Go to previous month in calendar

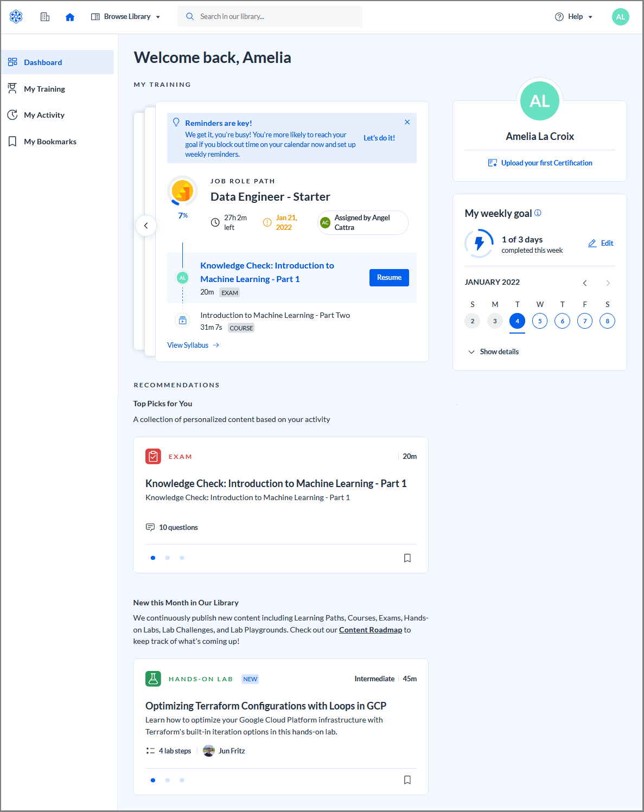[585, 283]
